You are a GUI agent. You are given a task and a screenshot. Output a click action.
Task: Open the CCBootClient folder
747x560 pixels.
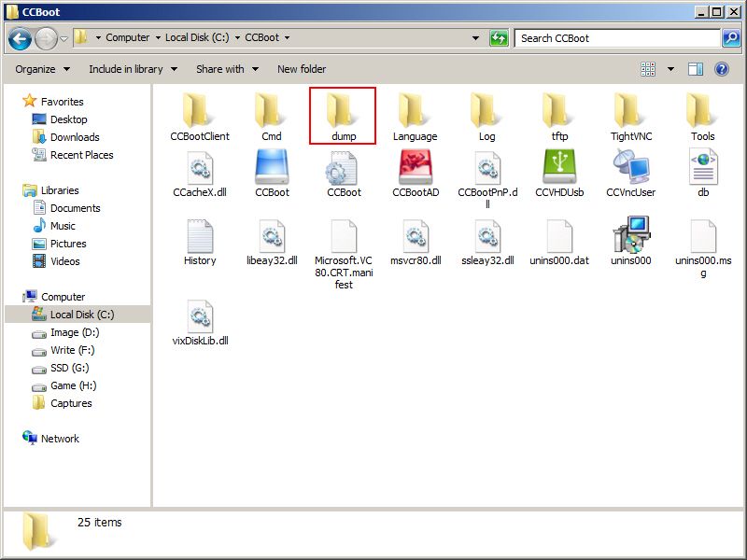coord(200,117)
